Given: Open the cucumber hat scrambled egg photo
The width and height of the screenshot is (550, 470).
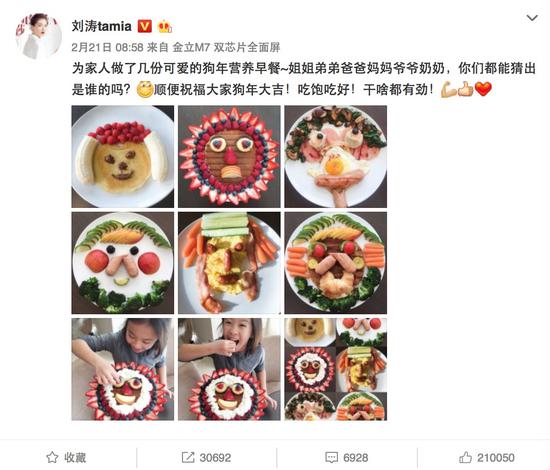Looking at the screenshot, I should [229, 263].
